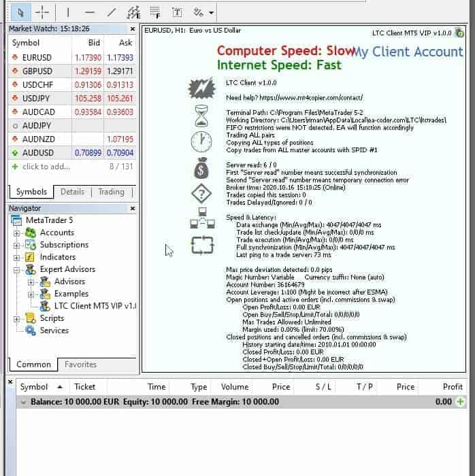Screen dimensions: 475x476
Task: Switch to the Common tab
Action: [x=33, y=364]
